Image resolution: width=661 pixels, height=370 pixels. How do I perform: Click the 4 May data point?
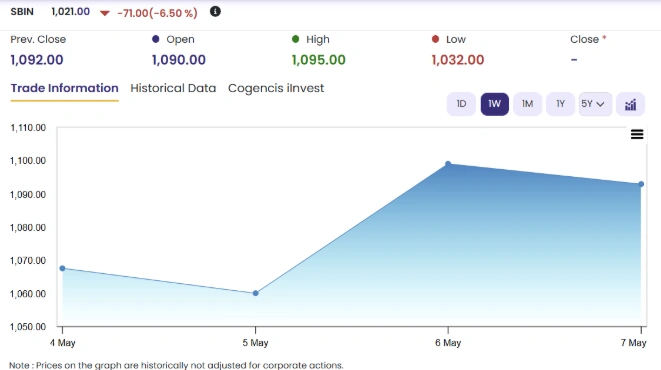pyautogui.click(x=62, y=268)
